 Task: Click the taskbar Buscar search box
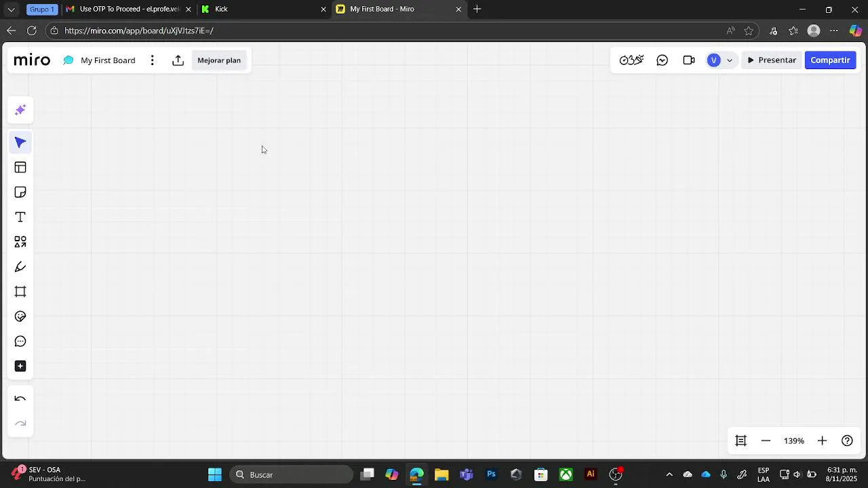click(x=292, y=474)
